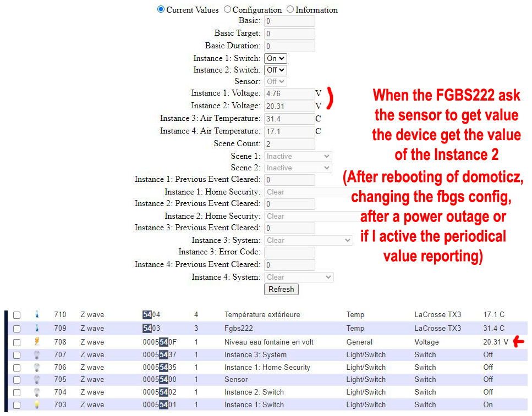The height and width of the screenshot is (416, 532).
Task: Tick checkbox for device 706 row
Action: tap(17, 368)
